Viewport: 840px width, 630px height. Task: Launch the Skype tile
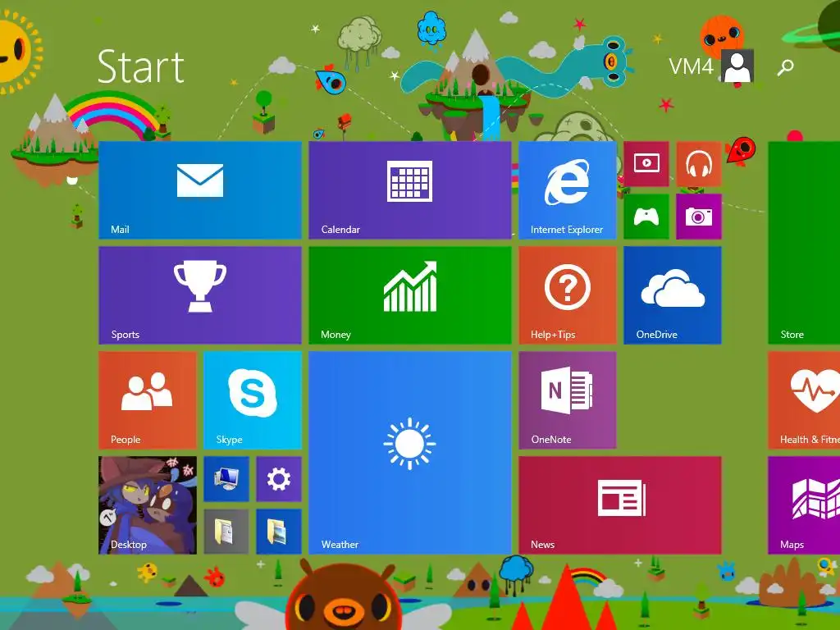click(253, 399)
